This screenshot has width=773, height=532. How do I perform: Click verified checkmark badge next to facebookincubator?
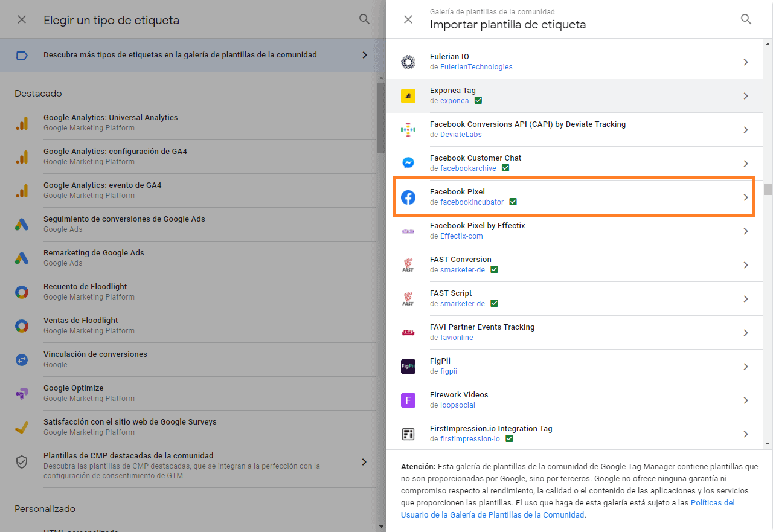(513, 202)
